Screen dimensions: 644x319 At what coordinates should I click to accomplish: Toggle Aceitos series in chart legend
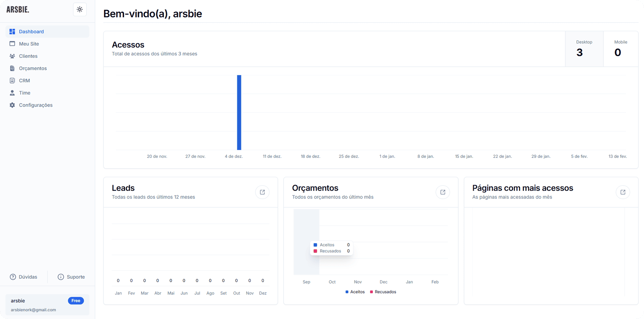(355, 292)
